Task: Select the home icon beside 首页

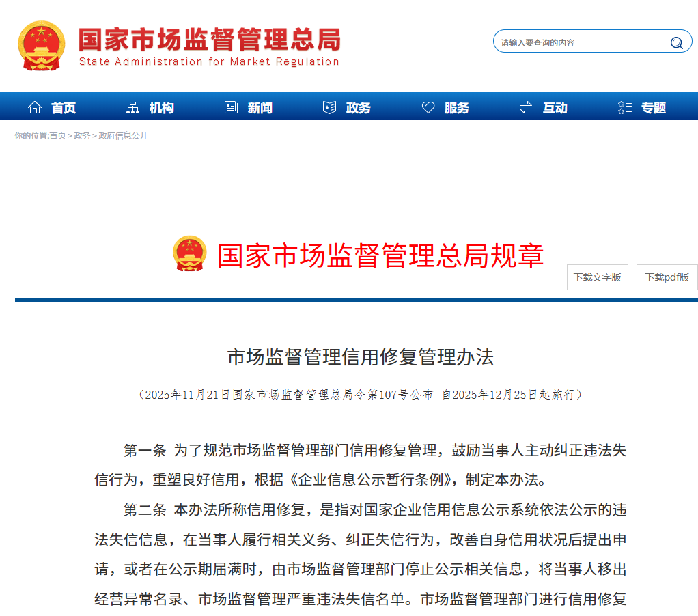Action: coord(35,107)
